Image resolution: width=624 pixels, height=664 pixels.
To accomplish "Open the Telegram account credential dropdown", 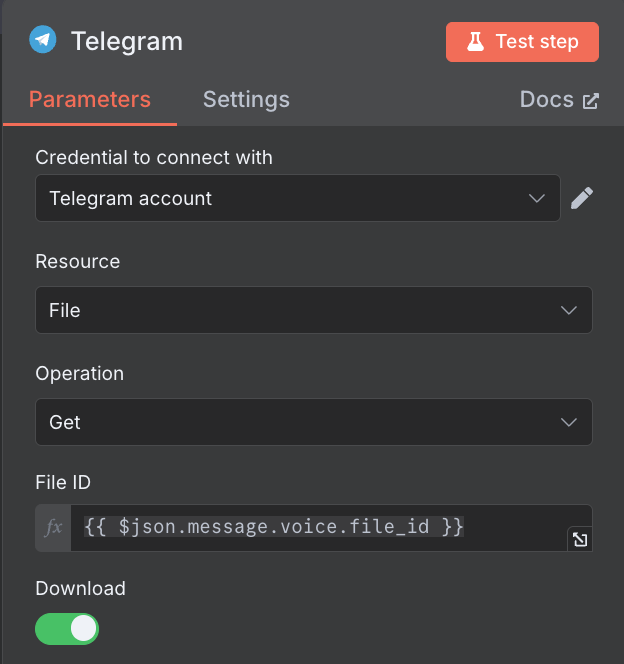I will [x=298, y=198].
